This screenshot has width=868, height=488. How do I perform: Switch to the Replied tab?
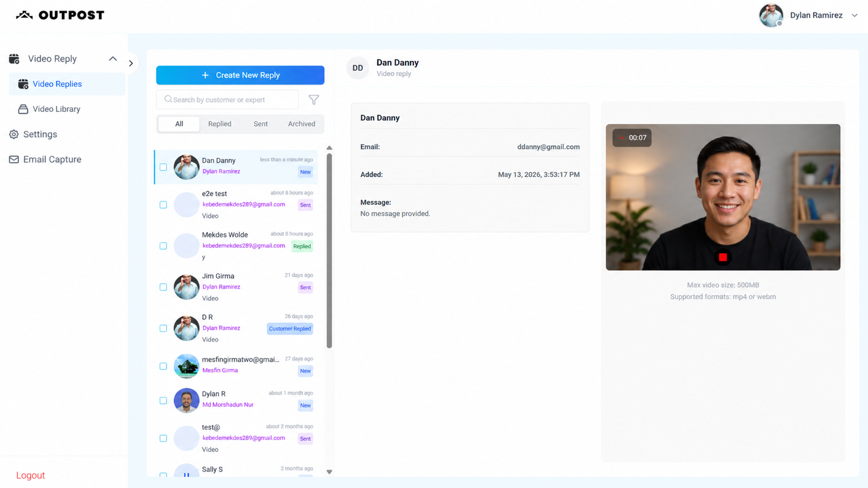pyautogui.click(x=220, y=124)
